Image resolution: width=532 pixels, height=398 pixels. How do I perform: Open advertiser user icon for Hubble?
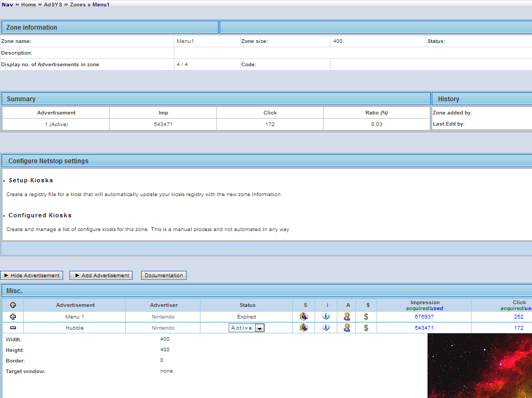coord(346,328)
